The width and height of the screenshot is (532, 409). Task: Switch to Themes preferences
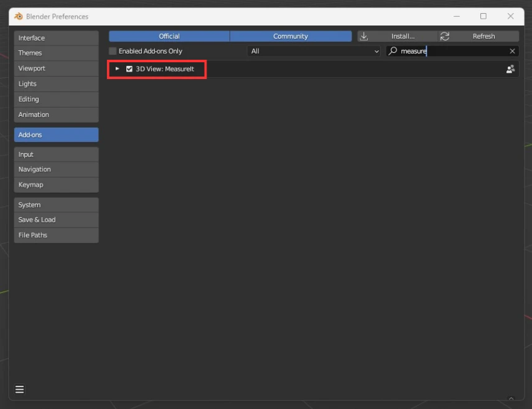coord(57,53)
